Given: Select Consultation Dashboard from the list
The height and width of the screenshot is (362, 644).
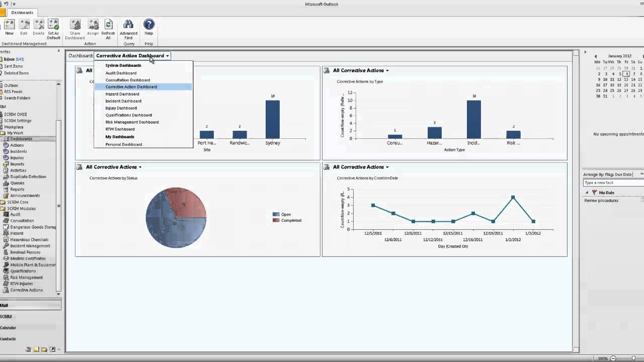Looking at the screenshot, I should pyautogui.click(x=128, y=80).
